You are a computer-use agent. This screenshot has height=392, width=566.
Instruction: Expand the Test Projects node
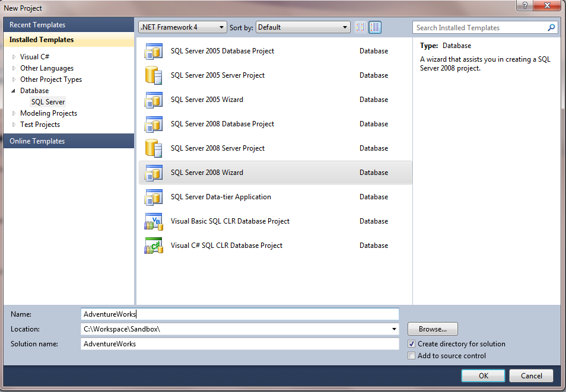[14, 124]
